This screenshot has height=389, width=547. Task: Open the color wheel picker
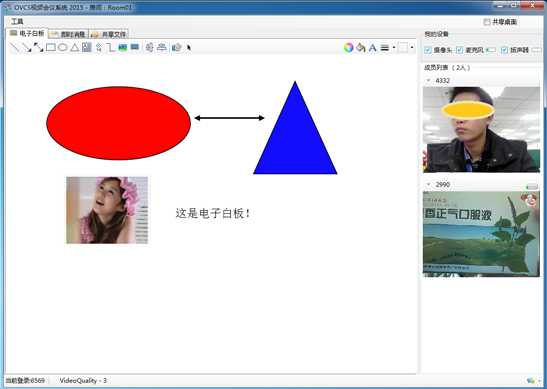(349, 47)
